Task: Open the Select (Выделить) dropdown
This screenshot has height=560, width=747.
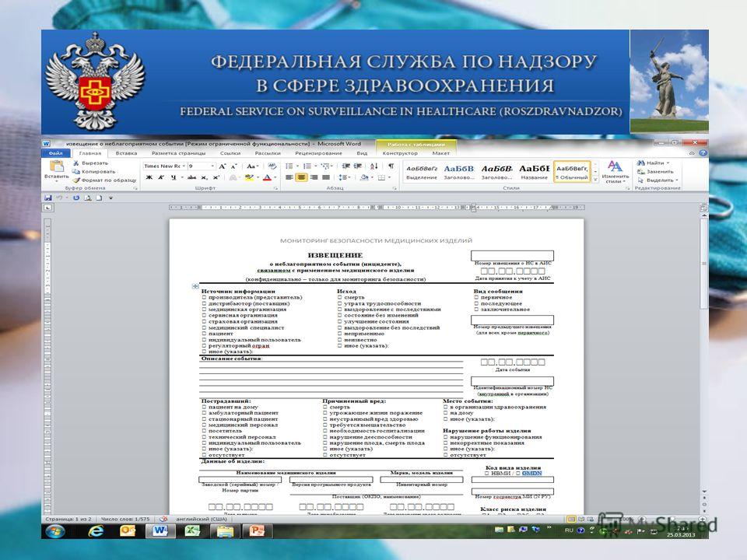Action: pos(658,180)
